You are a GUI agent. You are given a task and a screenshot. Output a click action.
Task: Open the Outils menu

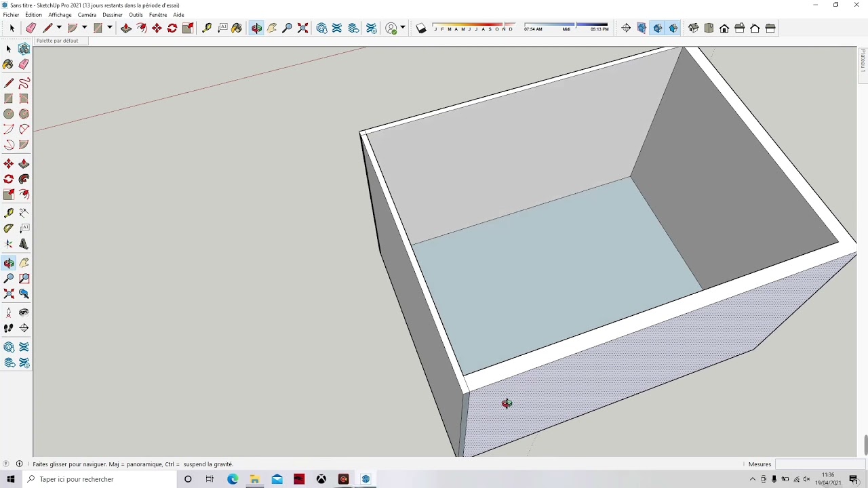(x=136, y=15)
